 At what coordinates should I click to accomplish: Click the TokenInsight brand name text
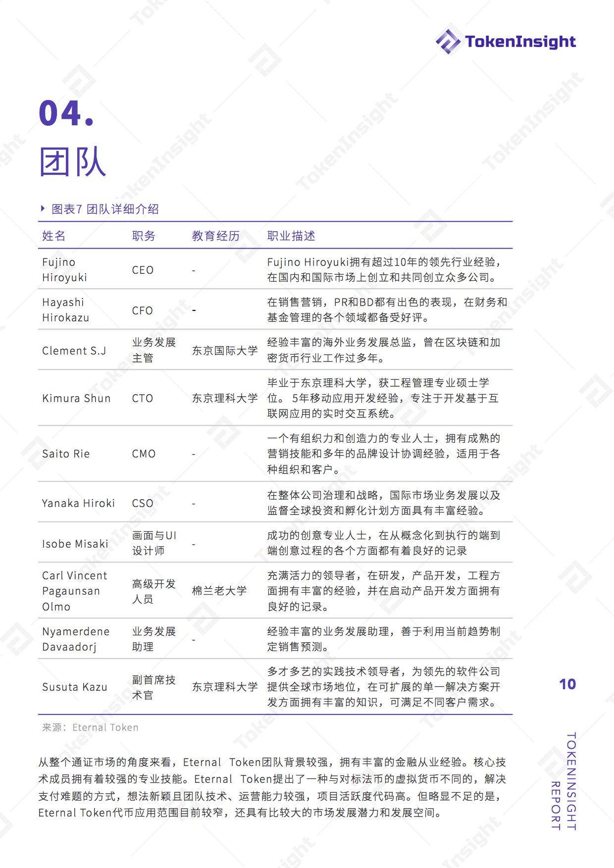[520, 42]
